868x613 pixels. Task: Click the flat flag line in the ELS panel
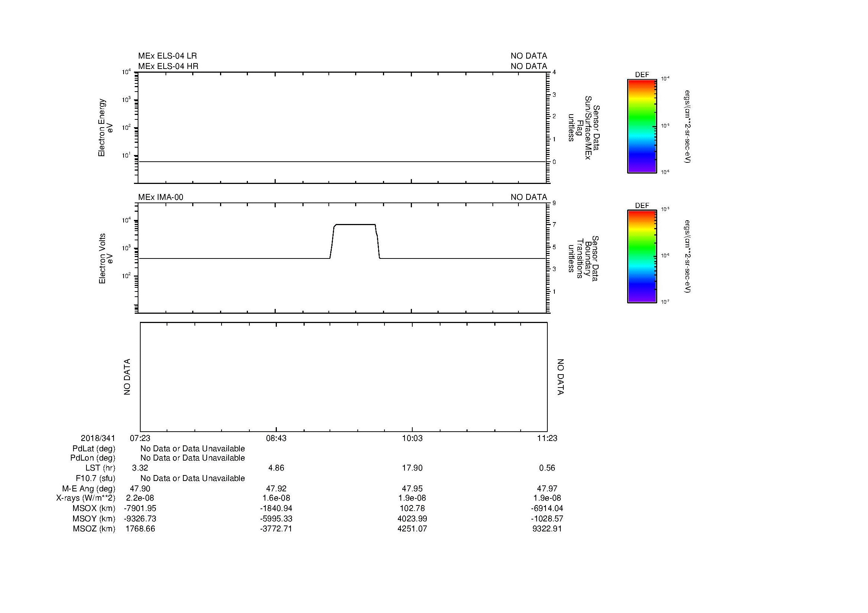[342, 162]
